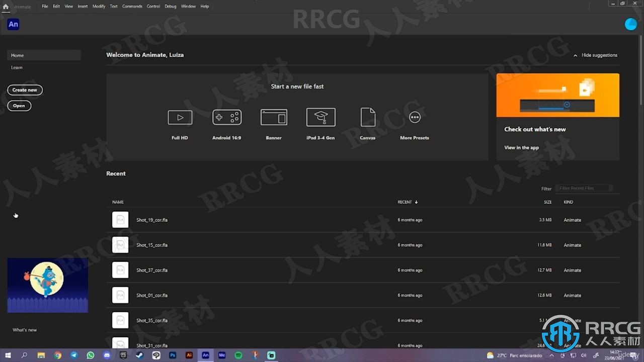Click What's new link in sidebar
This screenshot has height=362, width=644.
(x=25, y=330)
